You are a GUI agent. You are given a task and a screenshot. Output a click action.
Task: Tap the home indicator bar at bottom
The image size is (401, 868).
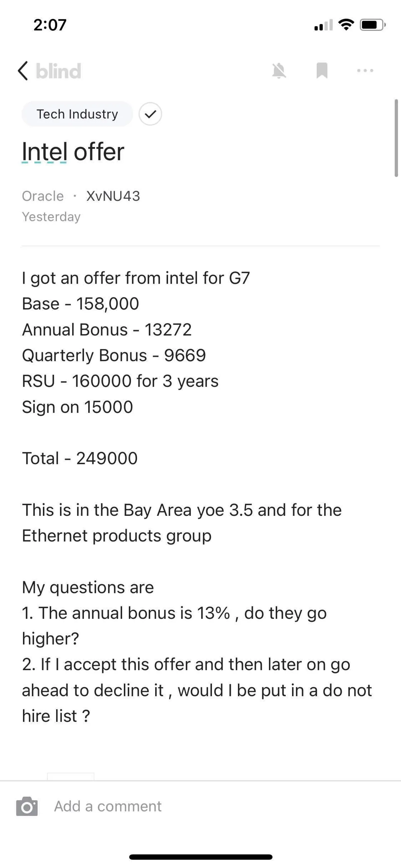[x=200, y=857]
